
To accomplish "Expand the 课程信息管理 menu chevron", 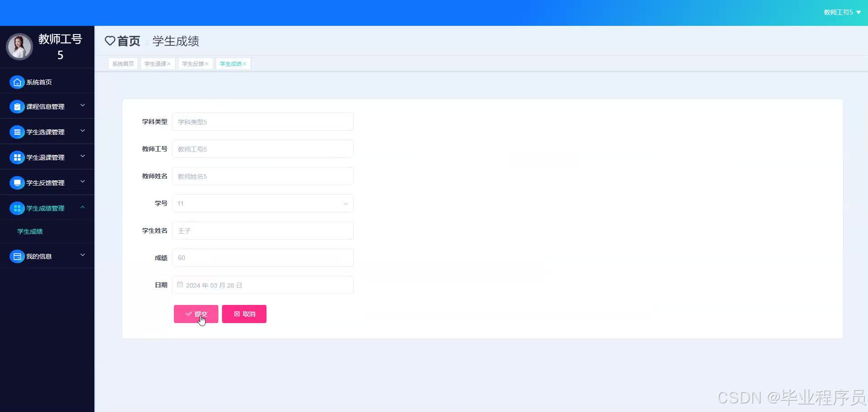I will point(83,105).
